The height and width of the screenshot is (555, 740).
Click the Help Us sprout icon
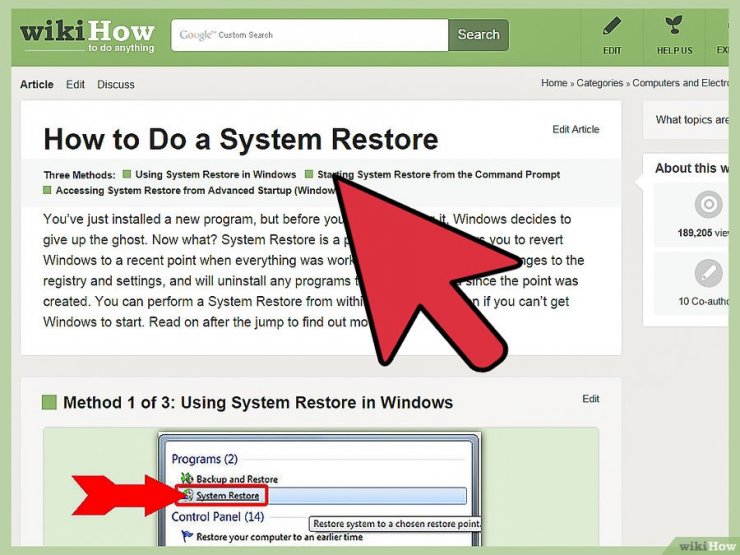pos(674,25)
